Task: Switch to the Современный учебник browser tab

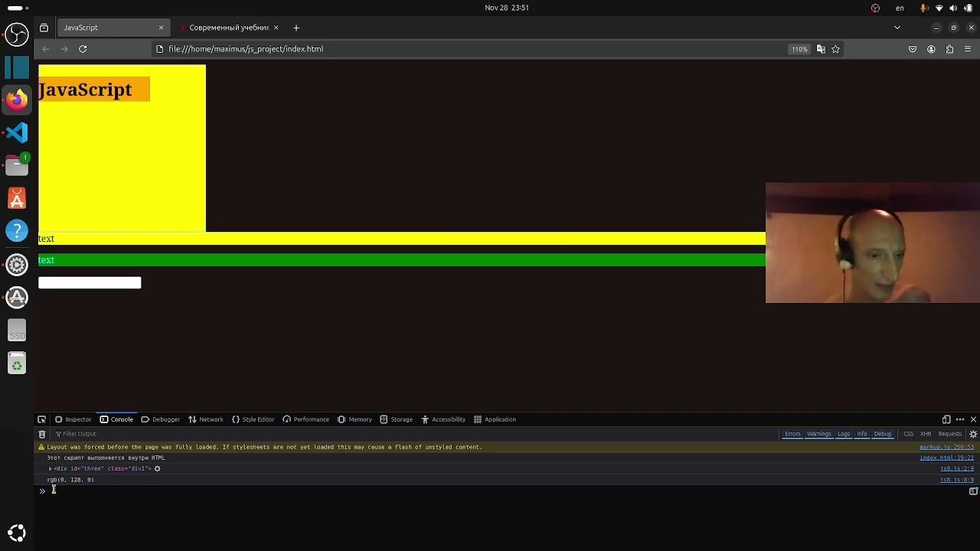Action: tap(229, 28)
